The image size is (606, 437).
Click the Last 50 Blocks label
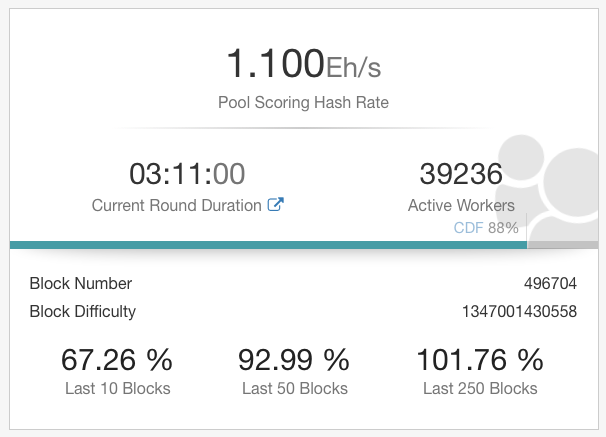point(293,388)
